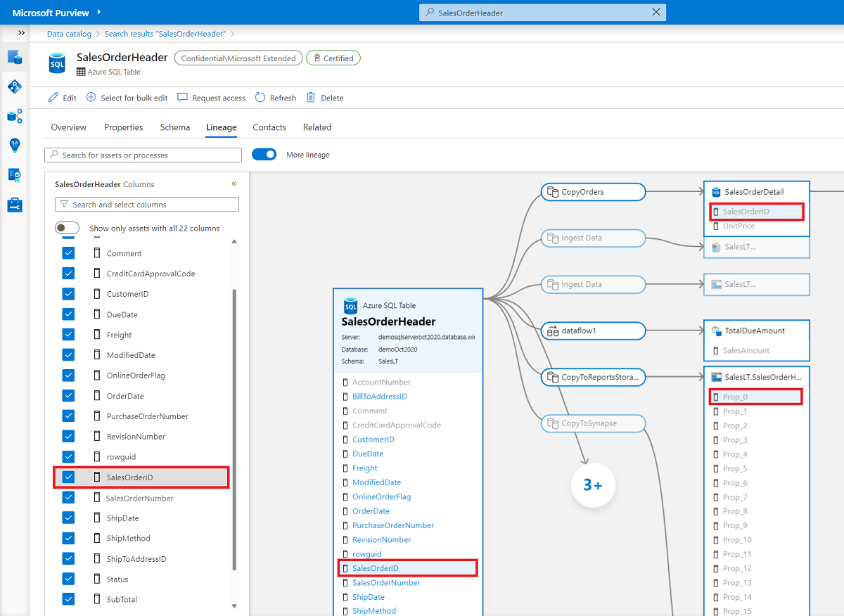
Task: Click the Request access button
Action: [x=211, y=98]
